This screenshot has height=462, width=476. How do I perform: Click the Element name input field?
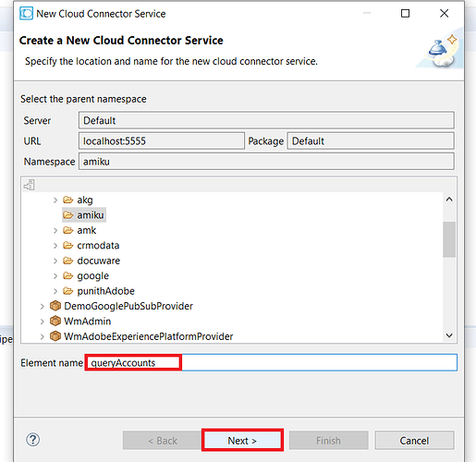click(x=271, y=362)
